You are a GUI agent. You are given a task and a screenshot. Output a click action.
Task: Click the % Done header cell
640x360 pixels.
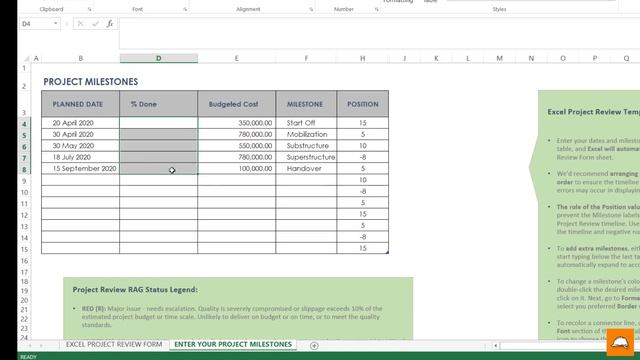tap(158, 104)
